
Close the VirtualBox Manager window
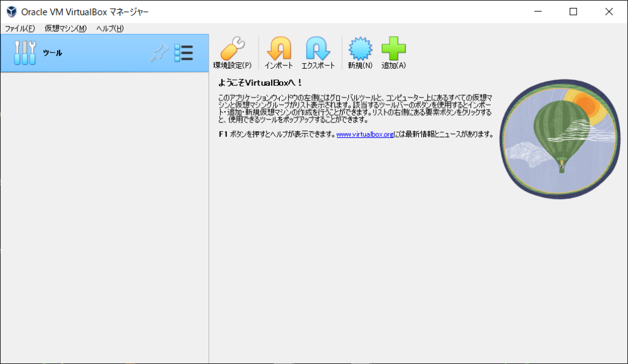click(609, 12)
